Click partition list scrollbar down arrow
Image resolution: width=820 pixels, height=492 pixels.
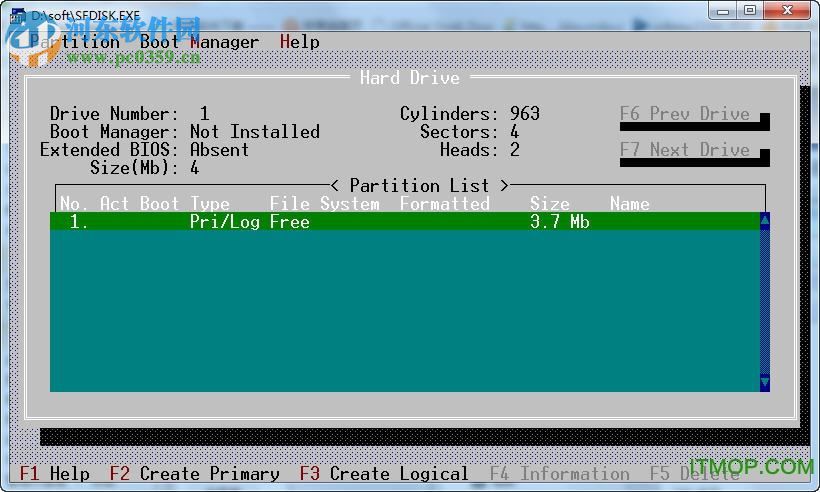(x=765, y=383)
